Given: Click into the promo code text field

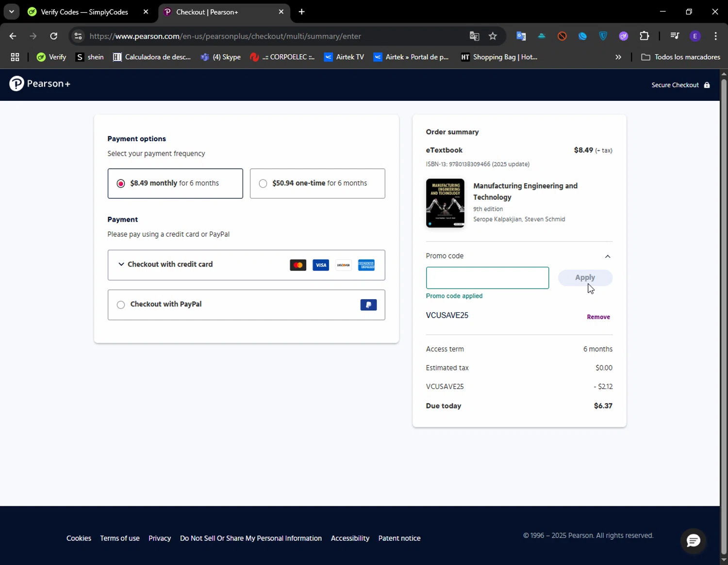Looking at the screenshot, I should [x=487, y=278].
